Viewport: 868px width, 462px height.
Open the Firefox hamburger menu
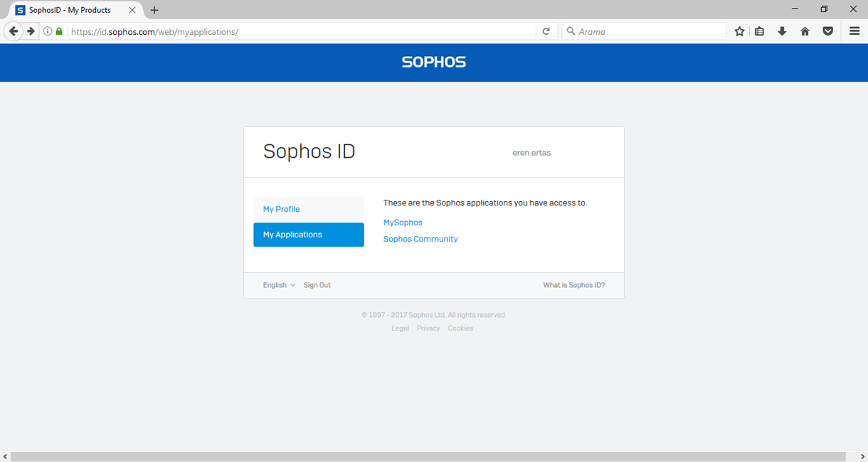click(855, 31)
